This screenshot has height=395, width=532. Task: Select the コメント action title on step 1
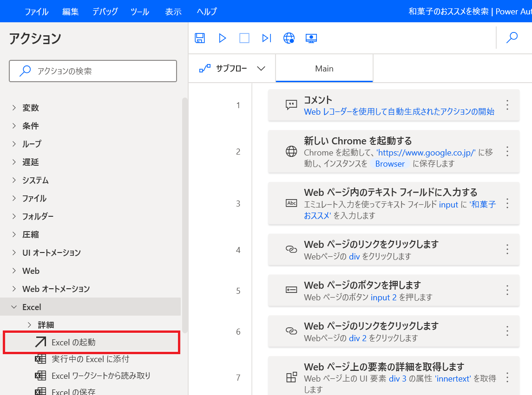[318, 100]
